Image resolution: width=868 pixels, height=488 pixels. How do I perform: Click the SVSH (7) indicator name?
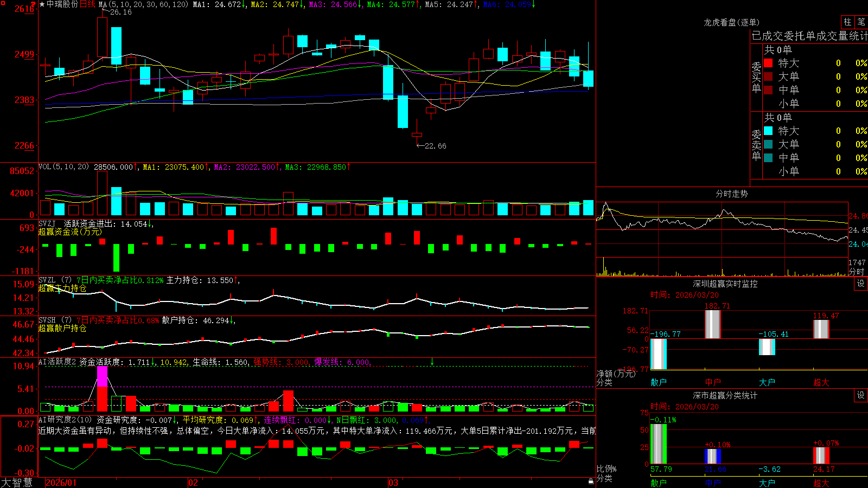(x=55, y=320)
